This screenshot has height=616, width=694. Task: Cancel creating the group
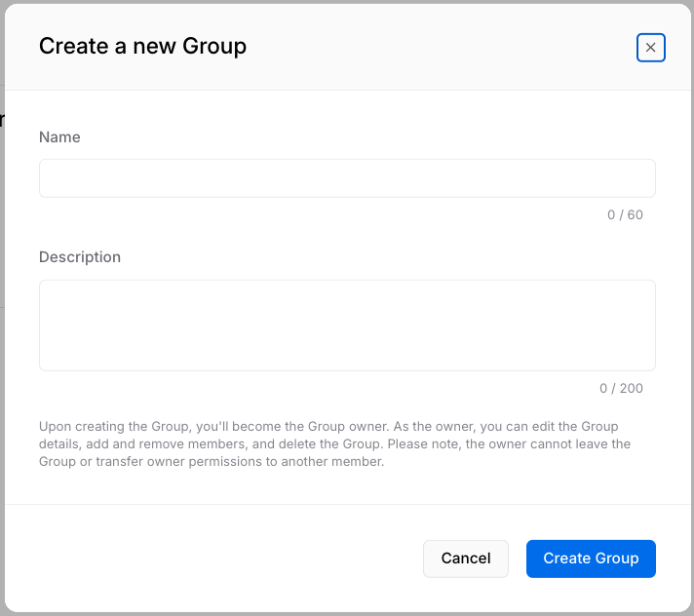(466, 558)
